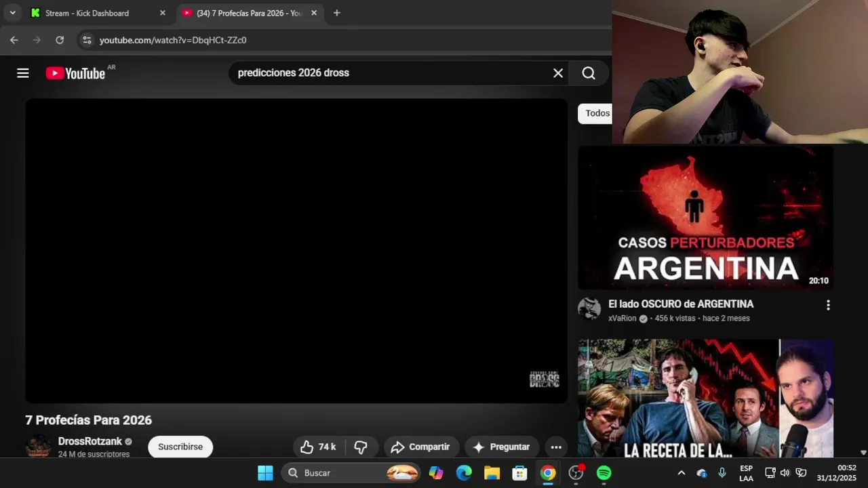Image resolution: width=868 pixels, height=488 pixels.
Task: Close the YouTube 7 Profecías tab
Action: (314, 13)
